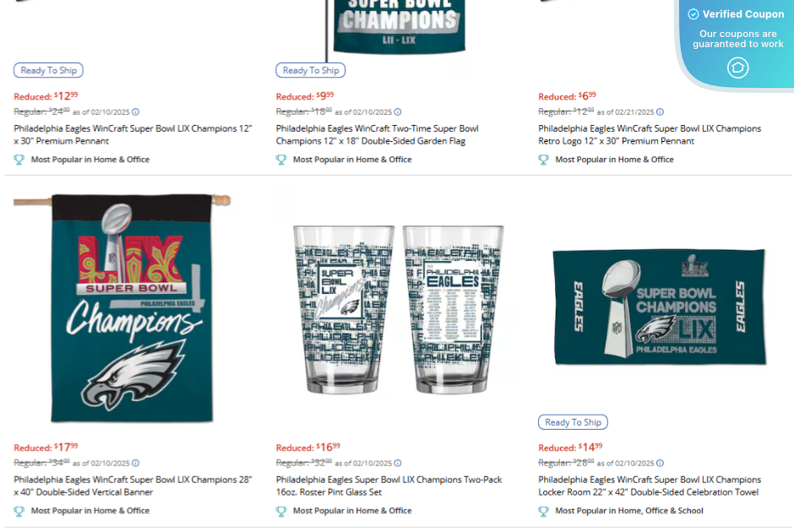Click the trophy icon under the pint glass set
794x532 pixels.
point(280,511)
